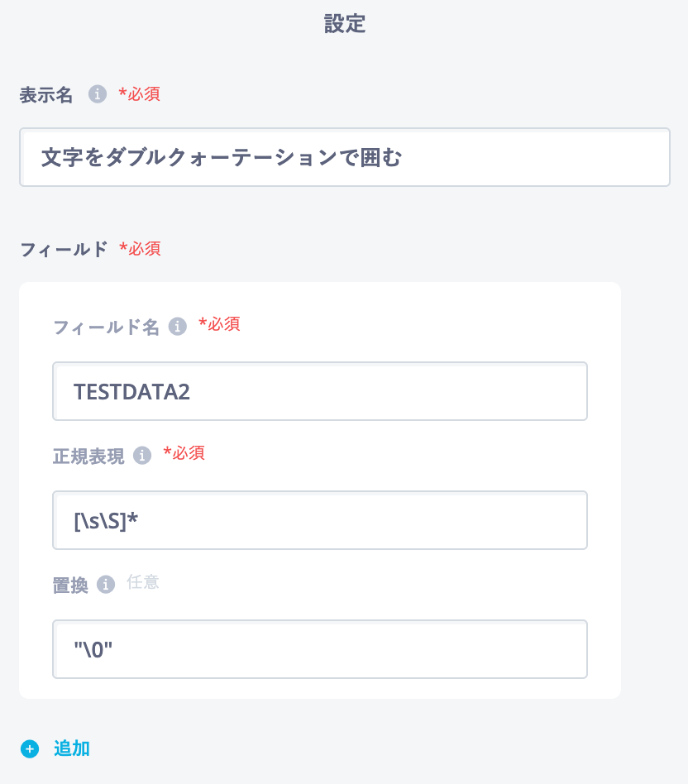Click the 置換 input containing "\0"
Image resolution: width=688 pixels, height=784 pixels.
click(319, 649)
